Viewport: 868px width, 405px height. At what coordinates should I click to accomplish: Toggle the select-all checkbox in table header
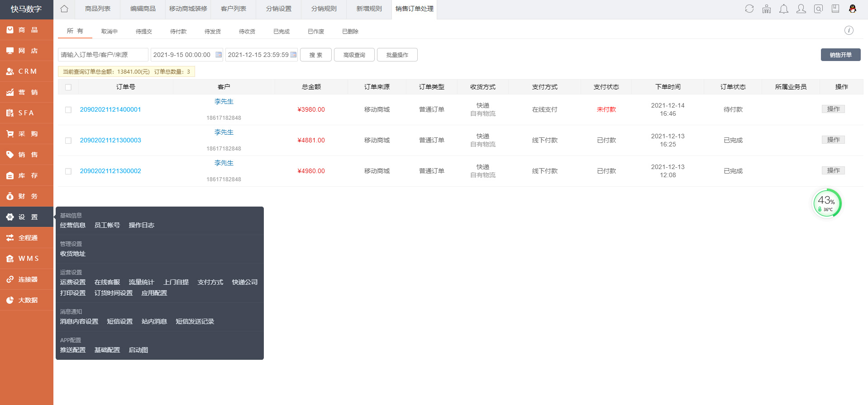pos(68,87)
